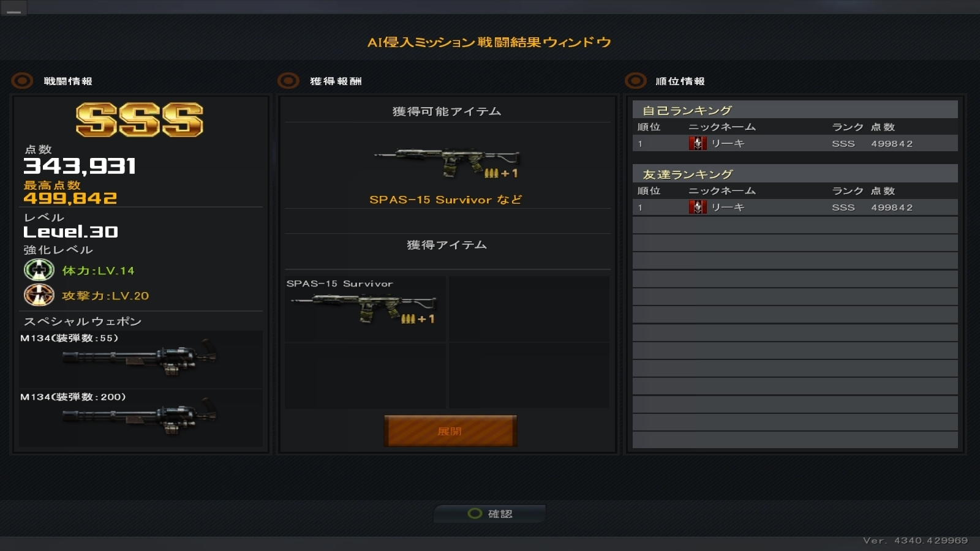Viewport: 980px width, 551px height.
Task: Click the 体力 LV.14 health upgrade icon
Action: click(x=39, y=270)
